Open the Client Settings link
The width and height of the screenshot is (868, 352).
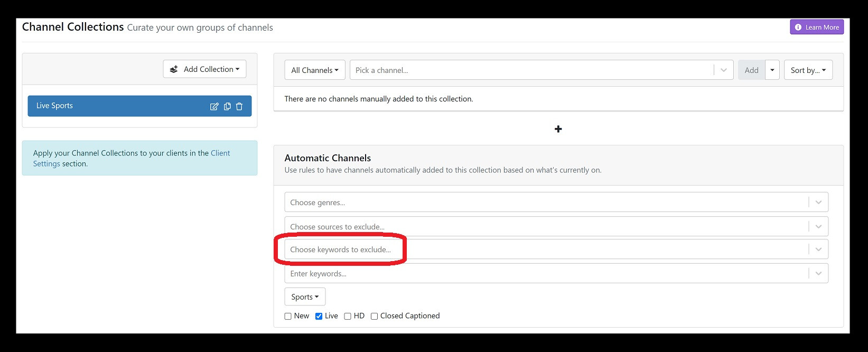[220, 153]
